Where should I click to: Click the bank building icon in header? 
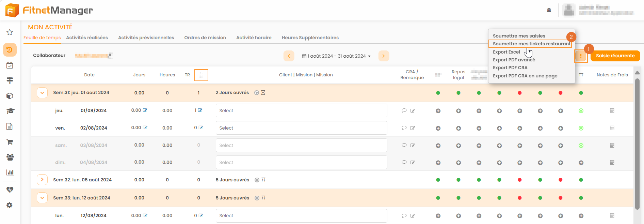(x=549, y=10)
